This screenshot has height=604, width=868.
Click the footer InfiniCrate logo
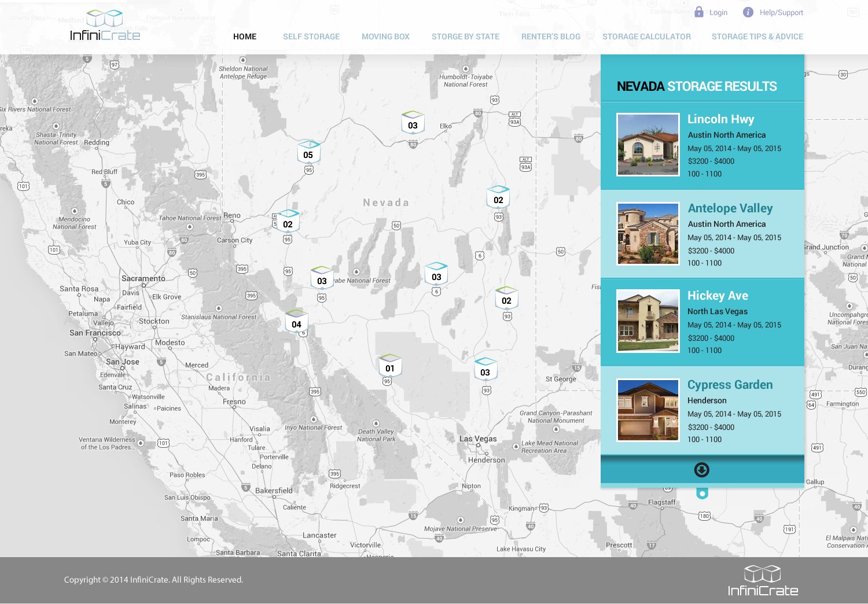763,580
